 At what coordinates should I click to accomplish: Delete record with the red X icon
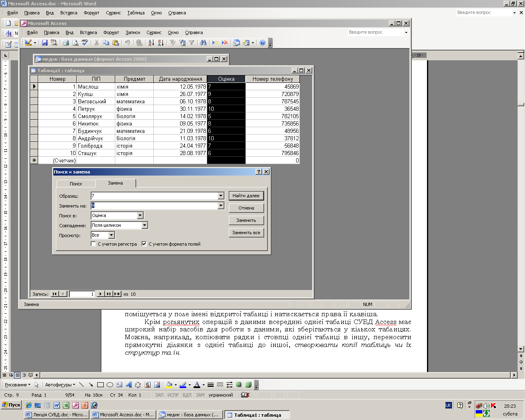(x=225, y=43)
